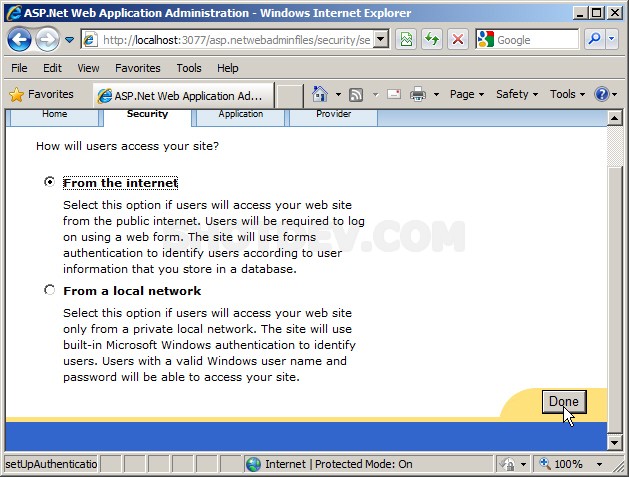
Task: Switch to the Home admin tab
Action: pos(55,117)
